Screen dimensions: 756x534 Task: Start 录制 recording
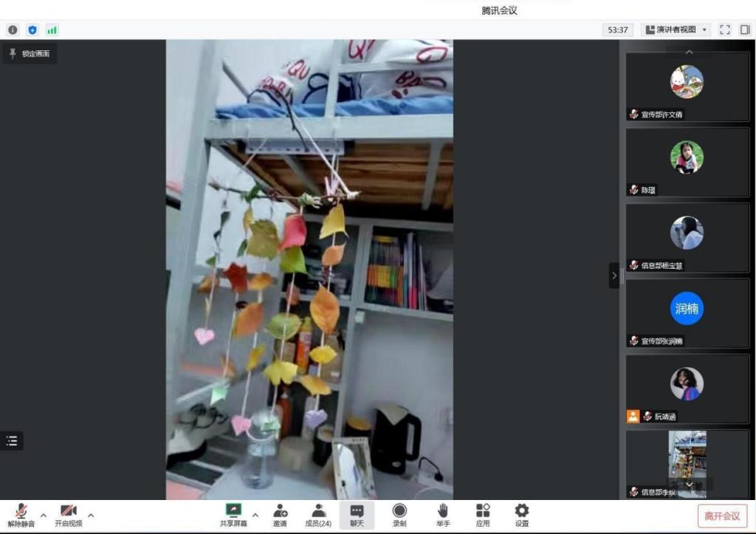[x=399, y=515]
